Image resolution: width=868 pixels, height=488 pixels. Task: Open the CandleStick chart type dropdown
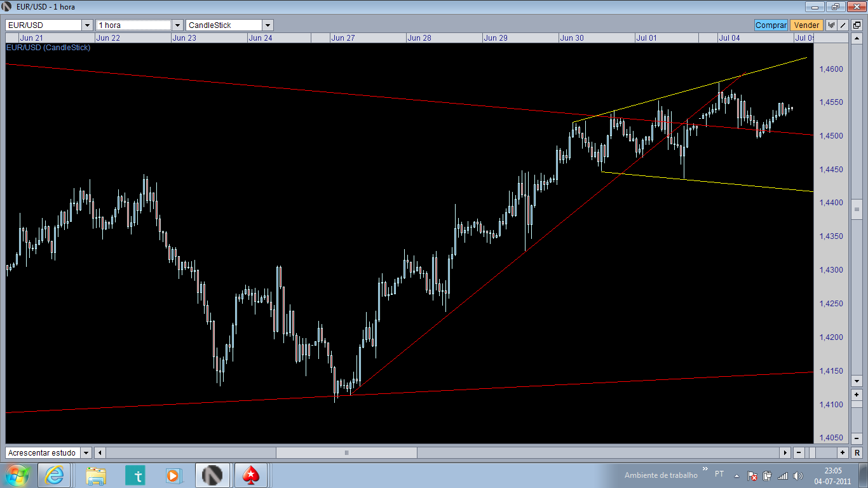[x=268, y=25]
